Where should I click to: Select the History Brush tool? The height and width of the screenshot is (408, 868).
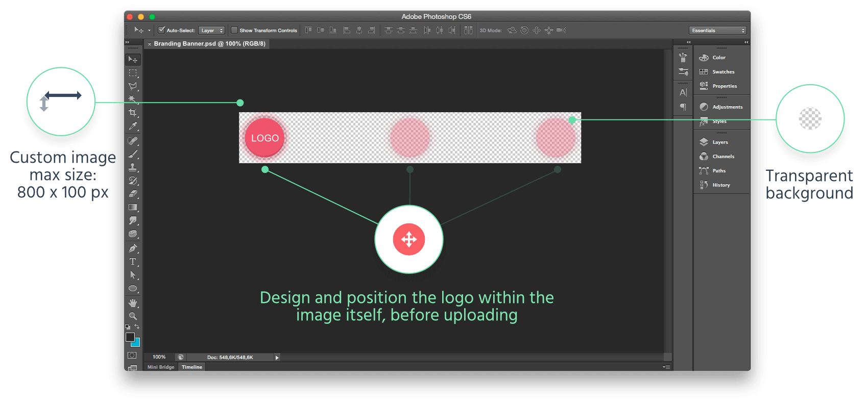133,181
